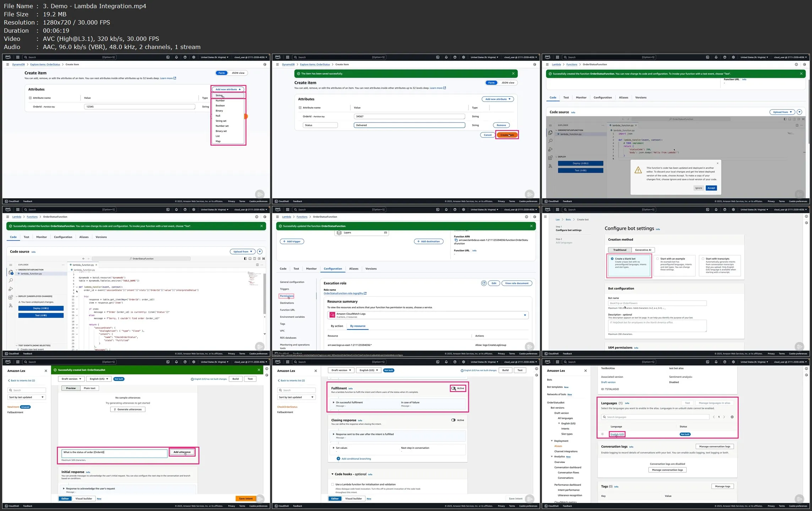
Task: Collapse Deployment tree in Lex sidebar
Action: 552,441
